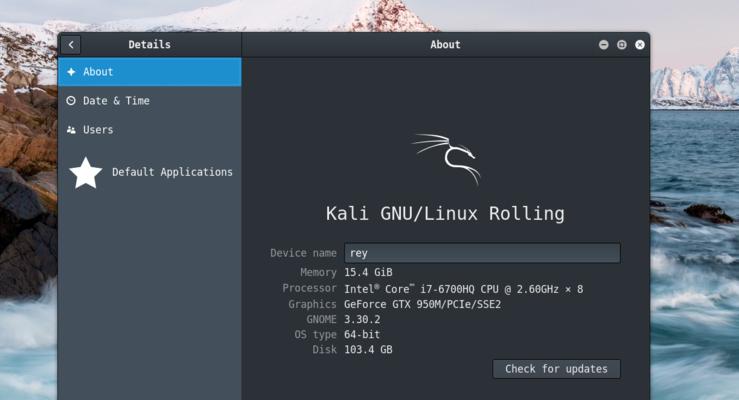
Task: Click the processor value Intel Core i7-6700HQ
Action: [x=464, y=289]
